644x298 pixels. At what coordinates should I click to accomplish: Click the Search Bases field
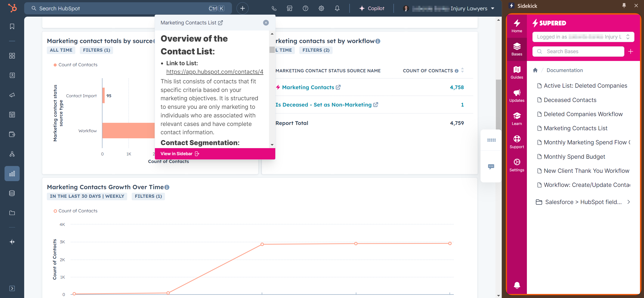click(578, 51)
